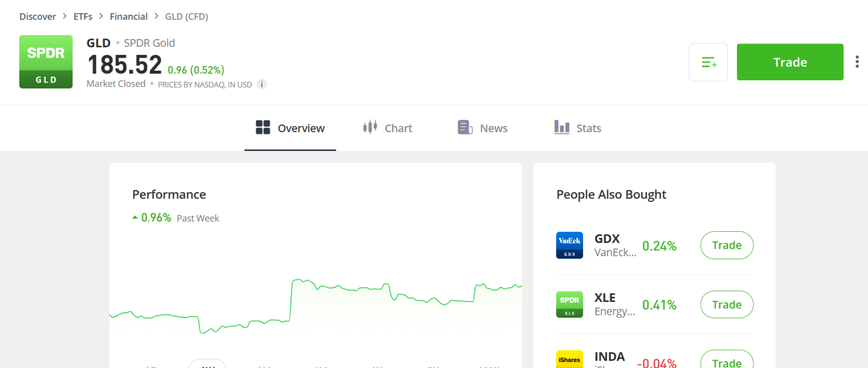This screenshot has width=868, height=368.
Task: Open the Stats bar graph icon
Action: point(562,128)
